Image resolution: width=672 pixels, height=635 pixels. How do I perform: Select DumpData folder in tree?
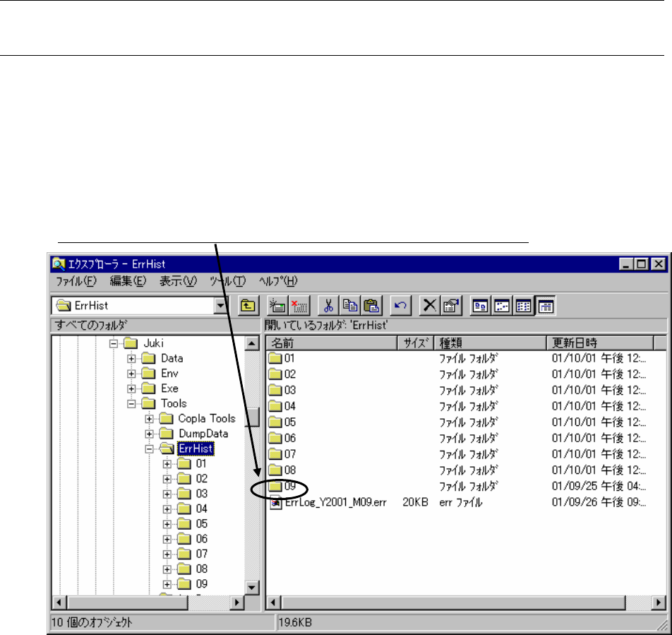point(193,434)
